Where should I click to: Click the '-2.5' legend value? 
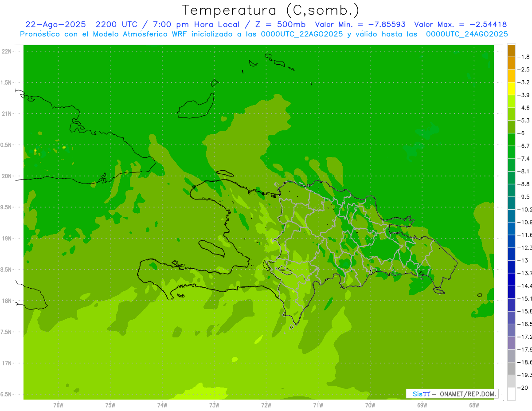coord(524,70)
